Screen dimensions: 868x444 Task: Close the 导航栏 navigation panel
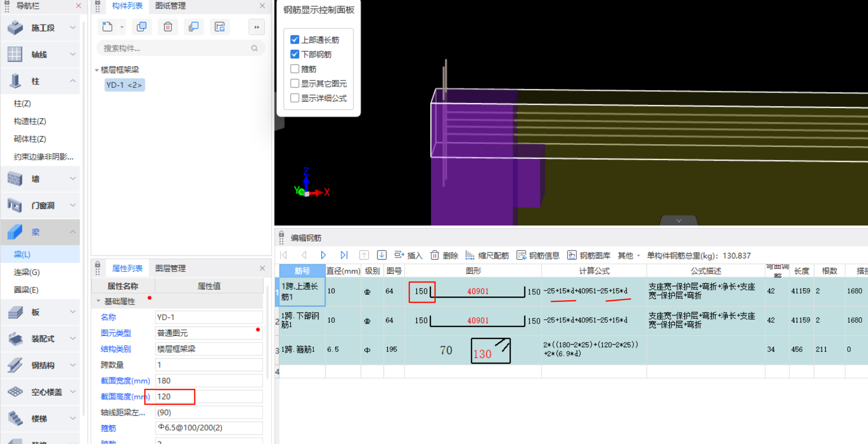(x=78, y=6)
